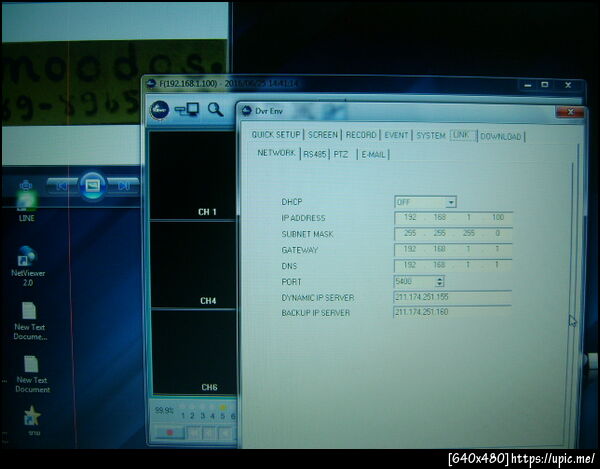Click the fit-to-window icon in photo viewer

(x=25, y=185)
